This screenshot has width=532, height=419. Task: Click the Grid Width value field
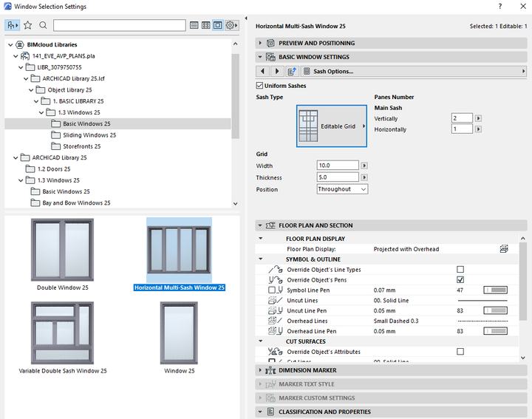338,166
